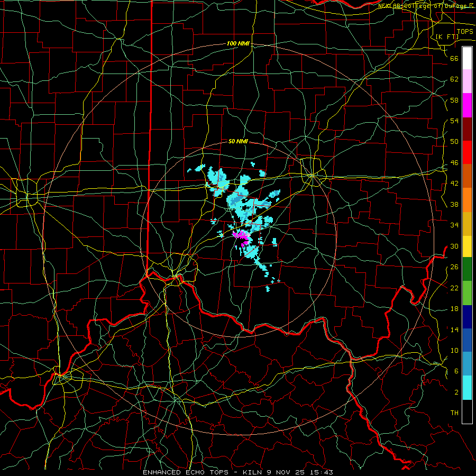
Task: Click the '42' legend number
Action: click(x=454, y=184)
